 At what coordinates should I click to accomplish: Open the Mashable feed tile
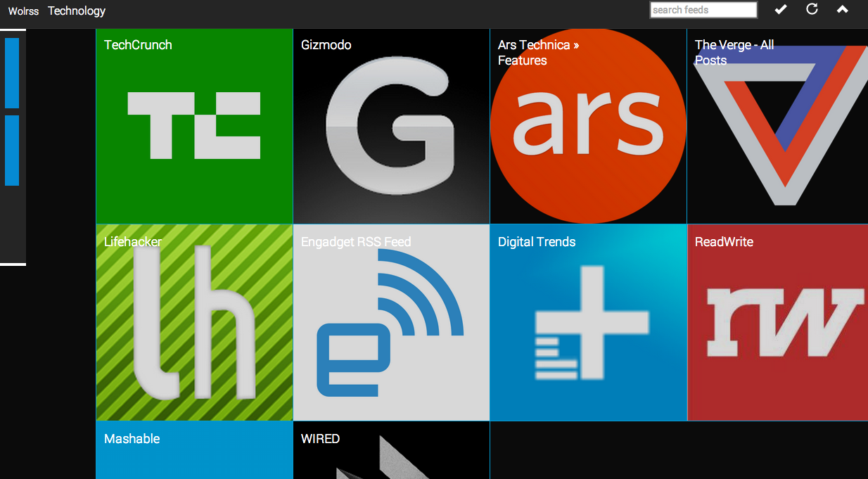point(194,454)
